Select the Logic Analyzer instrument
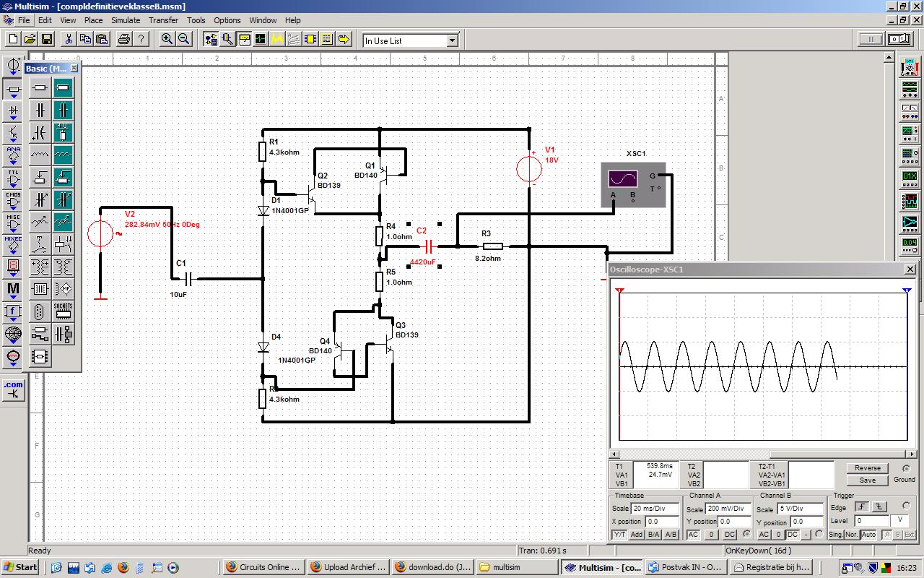This screenshot has height=578, width=924. click(x=909, y=201)
